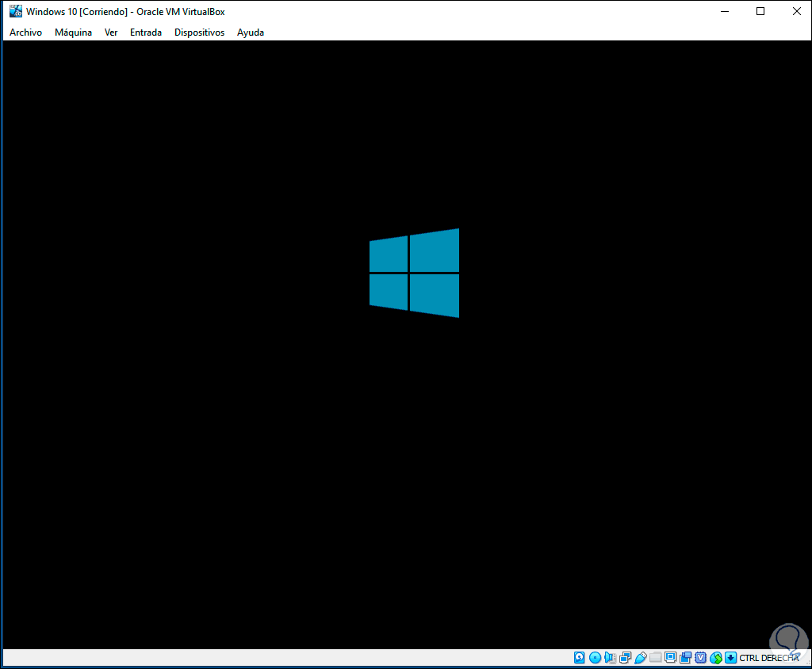The image size is (812, 669).
Task: Click the VirtualBox window title bar icon
Action: point(16,11)
